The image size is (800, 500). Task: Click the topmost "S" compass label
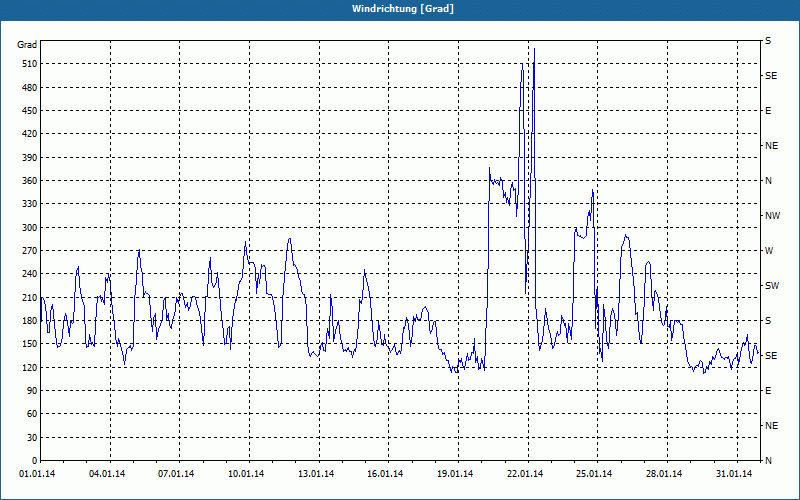pyautogui.click(x=768, y=41)
